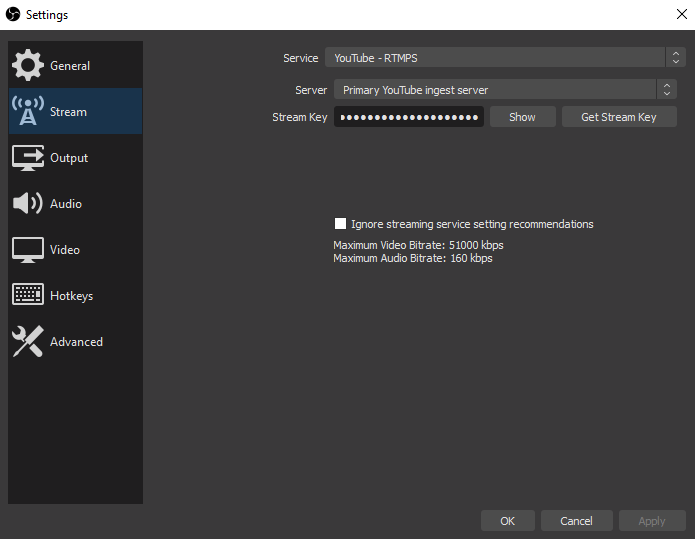Cancel the Settings dialog

click(576, 521)
